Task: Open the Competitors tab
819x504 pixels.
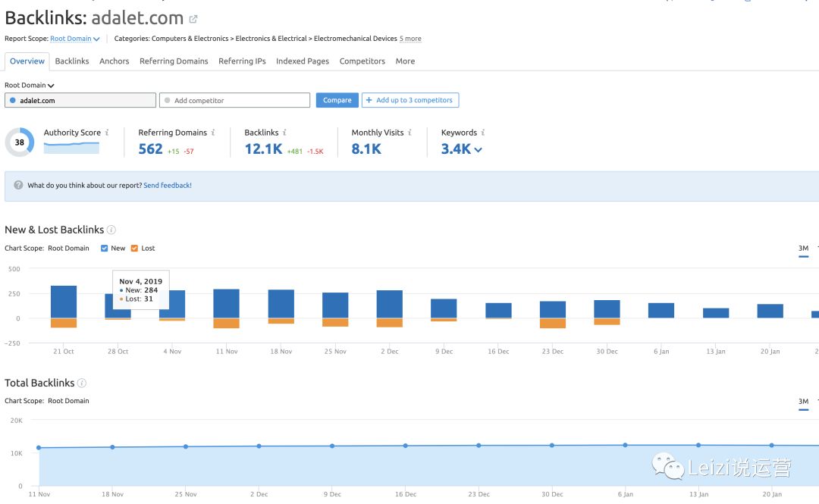Action: 362,61
